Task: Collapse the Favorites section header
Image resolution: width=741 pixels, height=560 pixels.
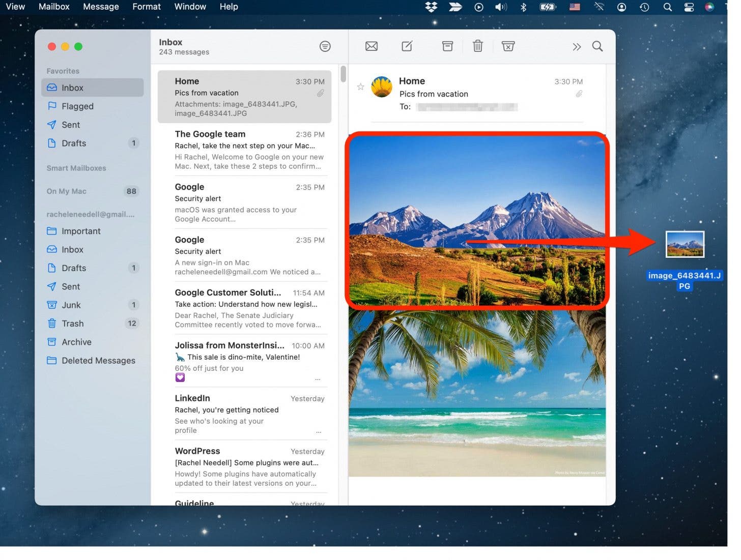Action: pyautogui.click(x=63, y=71)
